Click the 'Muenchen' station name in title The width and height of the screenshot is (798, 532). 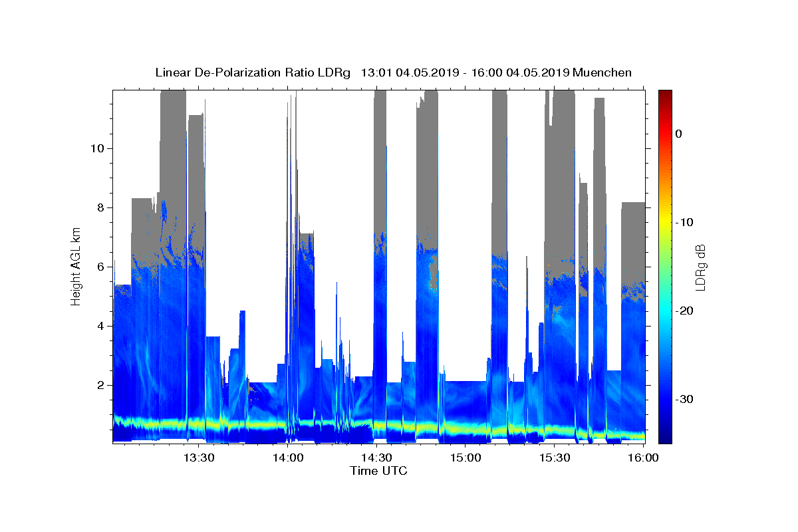[602, 72]
